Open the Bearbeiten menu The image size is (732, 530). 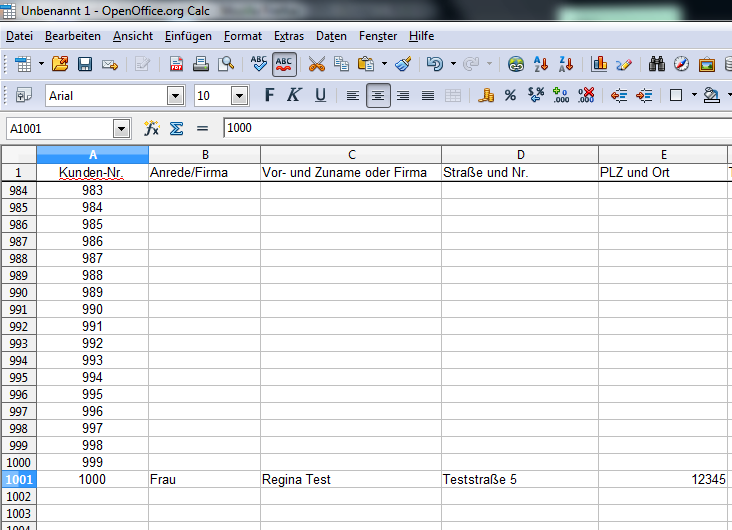click(72, 36)
